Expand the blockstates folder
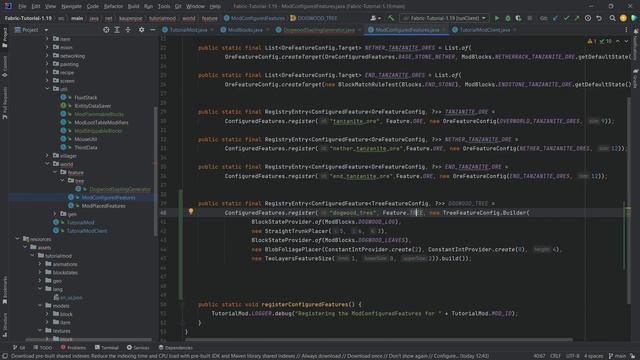Image resolution: width=640 pixels, height=360 pixels. coord(40,272)
